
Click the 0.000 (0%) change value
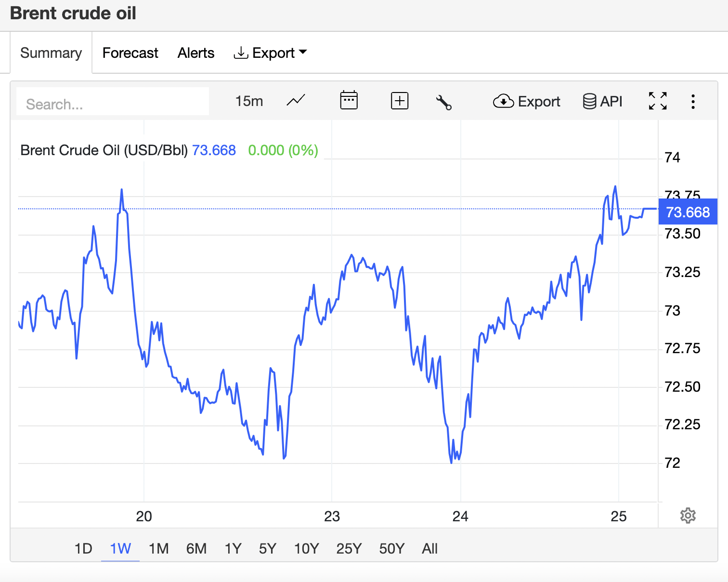coord(283,150)
